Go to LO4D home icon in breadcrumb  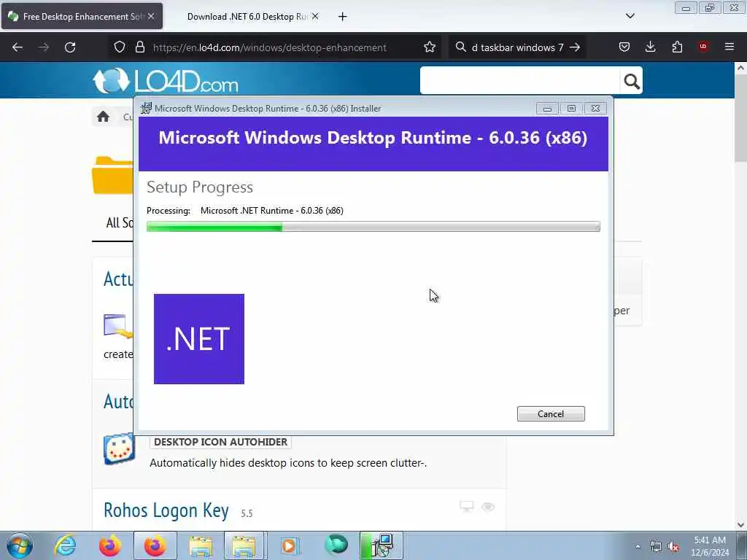coord(103,117)
